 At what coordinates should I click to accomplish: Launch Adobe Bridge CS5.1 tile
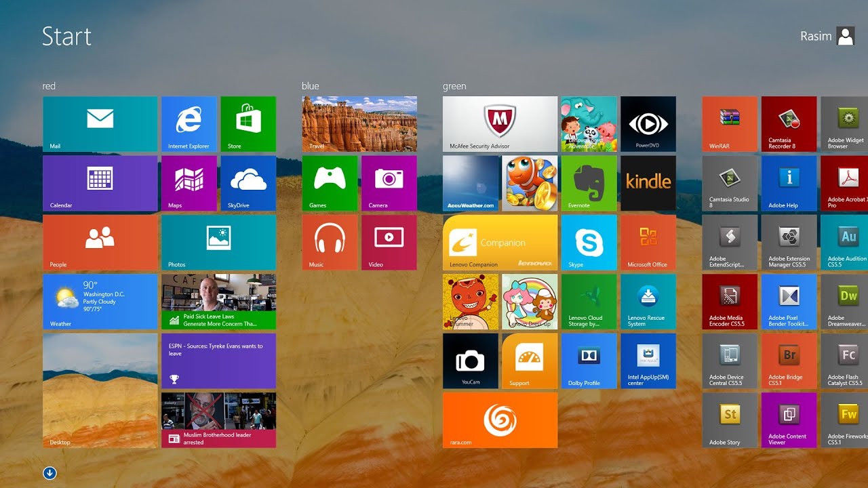789,361
